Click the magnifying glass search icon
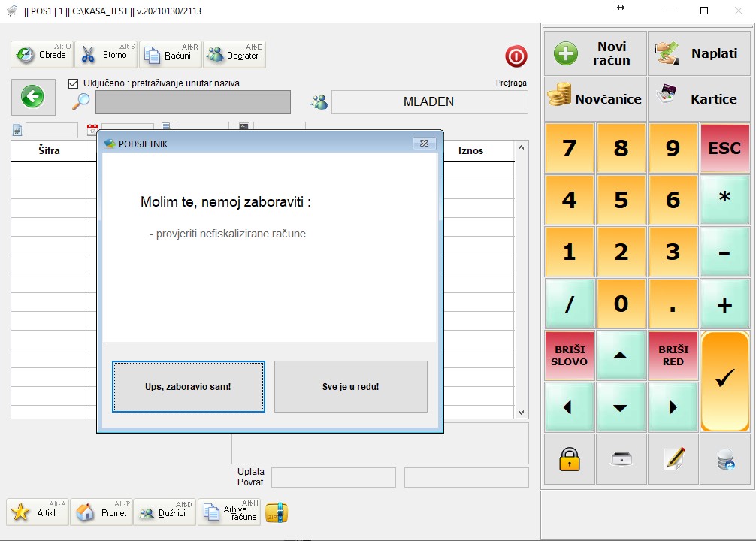This screenshot has width=756, height=541. coord(81,101)
